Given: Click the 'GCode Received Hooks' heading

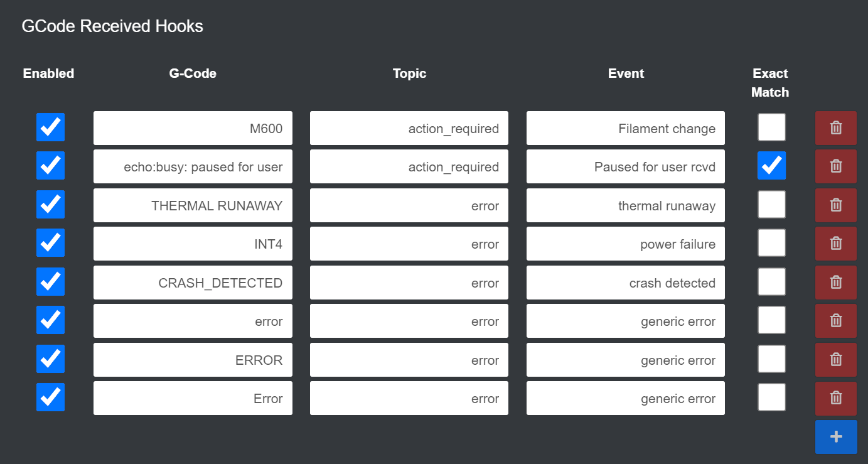Looking at the screenshot, I should coord(112,26).
